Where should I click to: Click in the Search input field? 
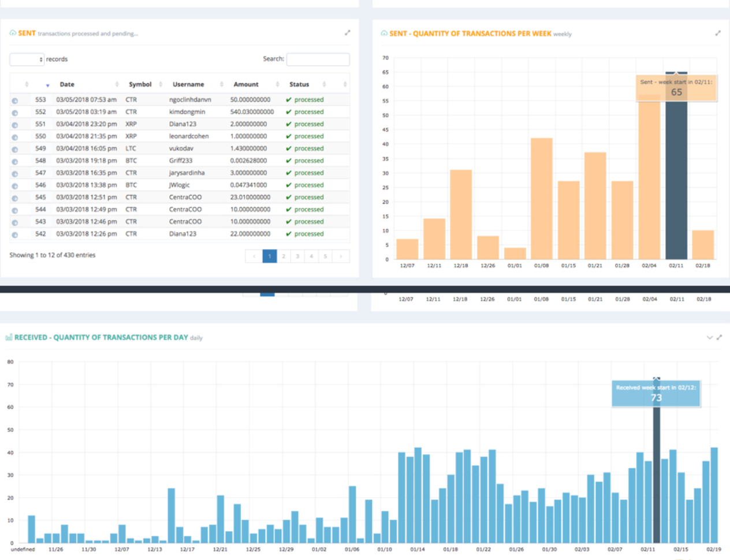[318, 59]
